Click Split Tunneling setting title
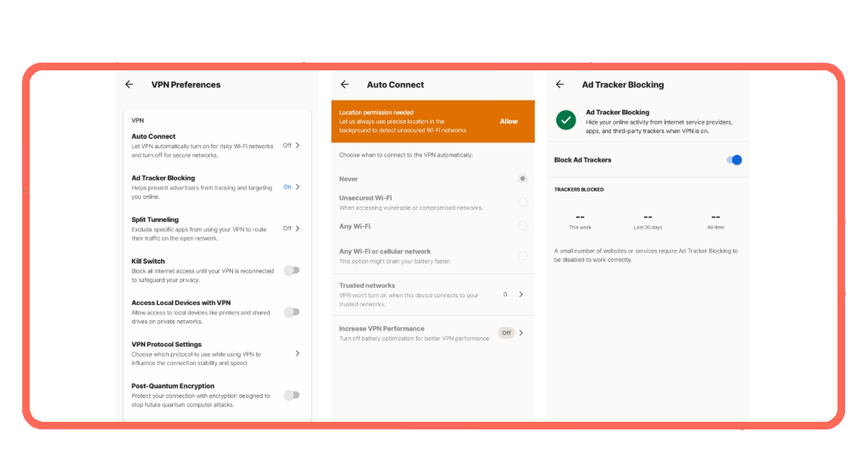Viewport: 868px width, 454px height. [x=155, y=219]
